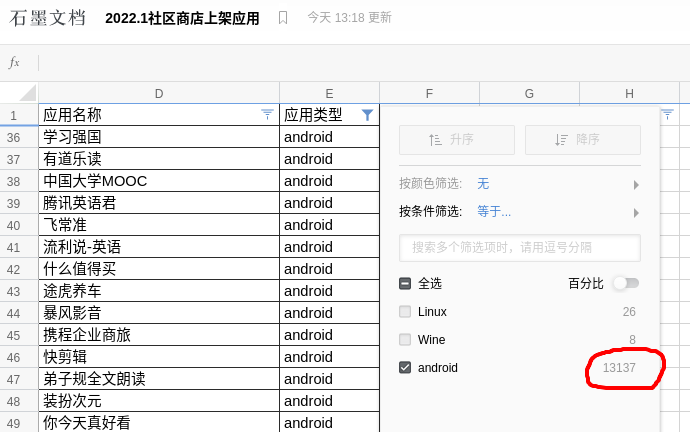The height and width of the screenshot is (432, 690).
Task: Click the 石墨文档 logo
Action: (x=47, y=18)
